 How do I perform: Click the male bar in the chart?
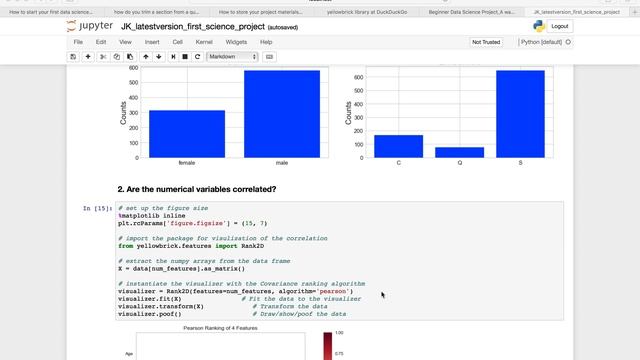pos(282,114)
